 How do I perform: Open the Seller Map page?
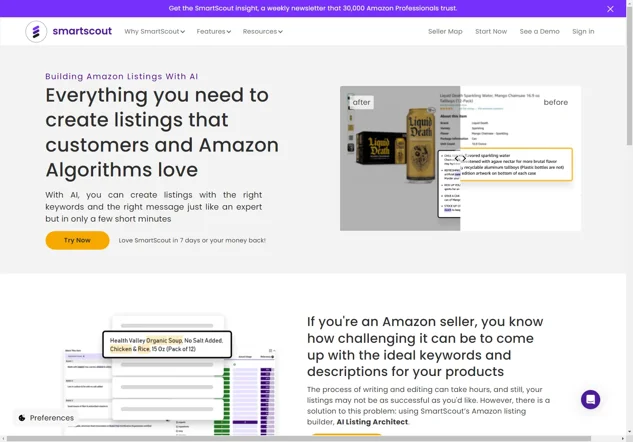[445, 31]
